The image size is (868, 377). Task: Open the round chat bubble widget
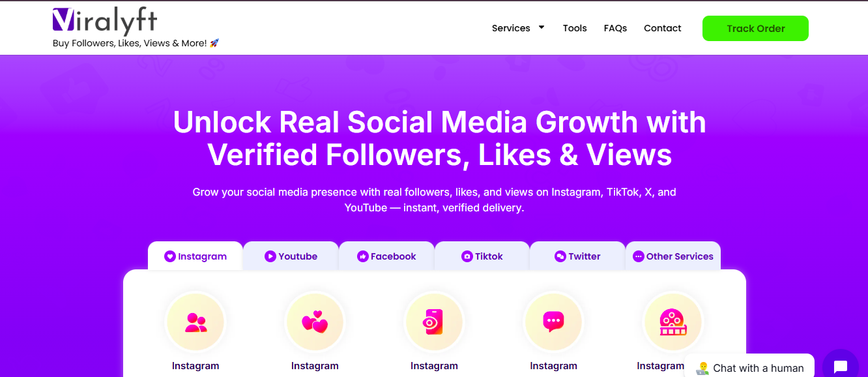coord(840,366)
